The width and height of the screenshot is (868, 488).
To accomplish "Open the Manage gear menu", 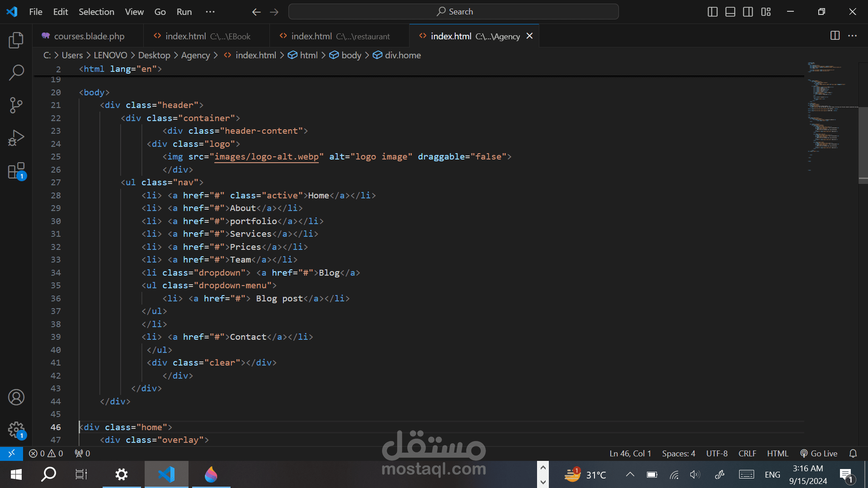I will [16, 430].
